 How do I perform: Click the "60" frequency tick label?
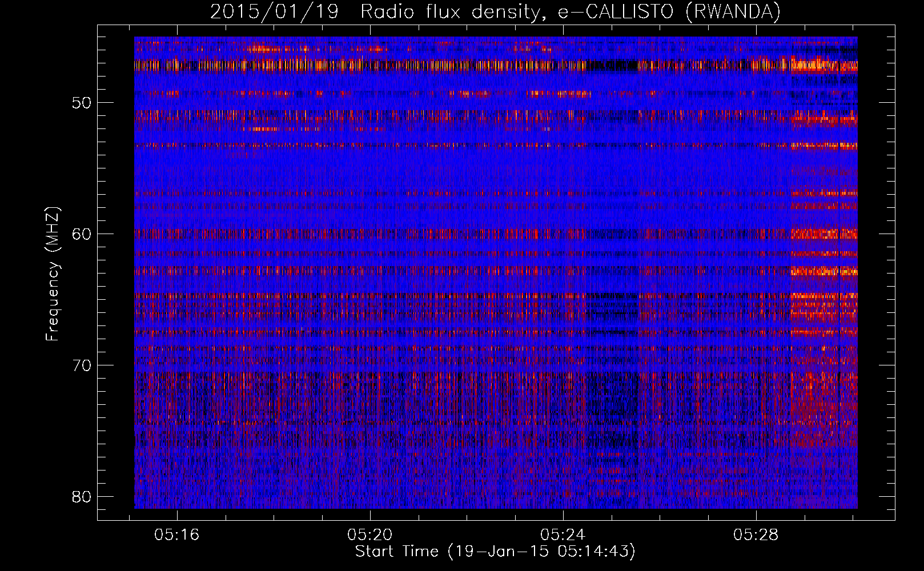pos(82,234)
